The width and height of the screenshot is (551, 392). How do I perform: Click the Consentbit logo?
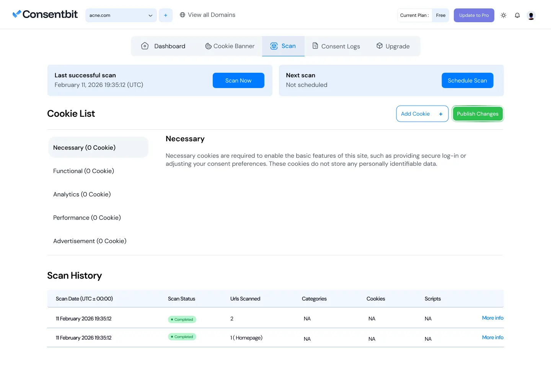[x=45, y=15]
